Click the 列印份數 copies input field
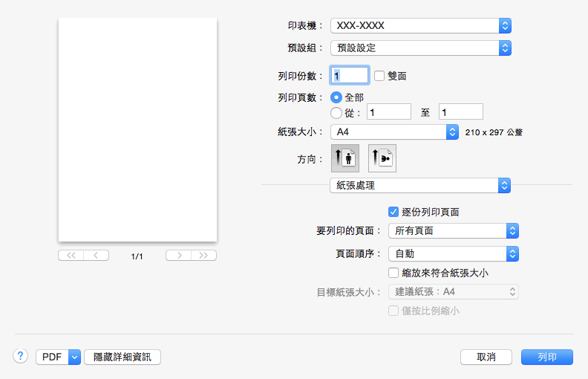Screen dimensions: 588x379 (x=350, y=75)
